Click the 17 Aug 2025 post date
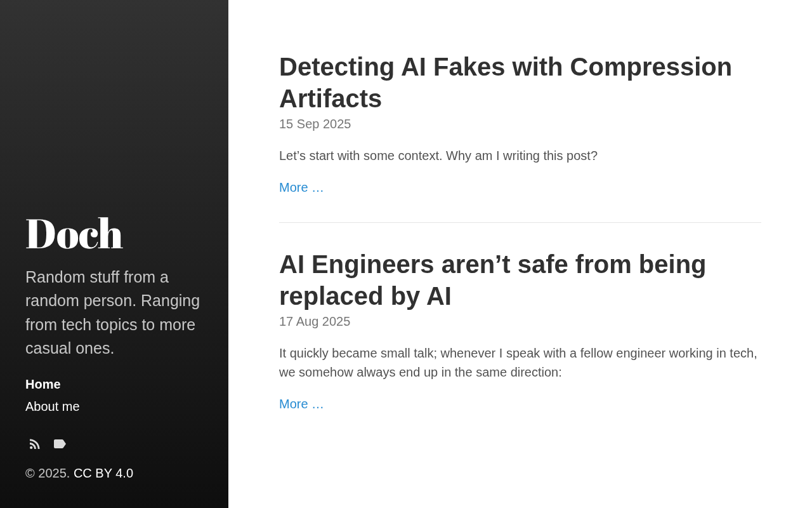This screenshot has height=508, width=812. coord(315,321)
